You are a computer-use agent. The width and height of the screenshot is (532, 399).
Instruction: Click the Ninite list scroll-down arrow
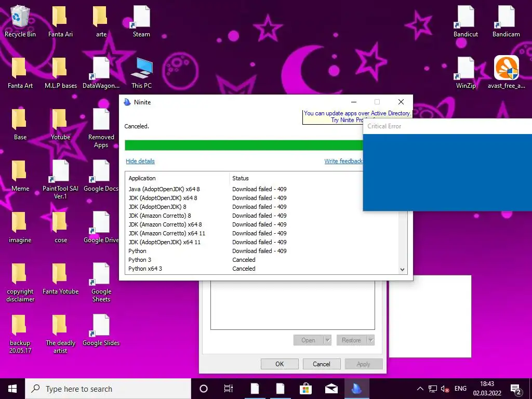coord(403,270)
